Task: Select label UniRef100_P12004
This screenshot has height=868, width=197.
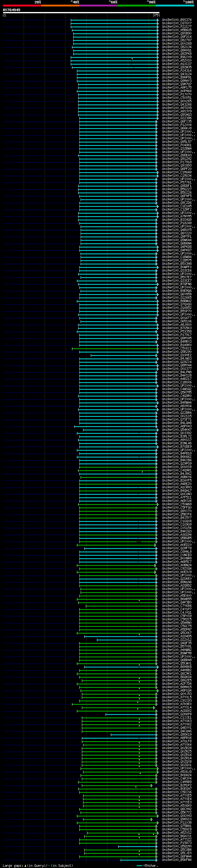Action: tap(177, 125)
